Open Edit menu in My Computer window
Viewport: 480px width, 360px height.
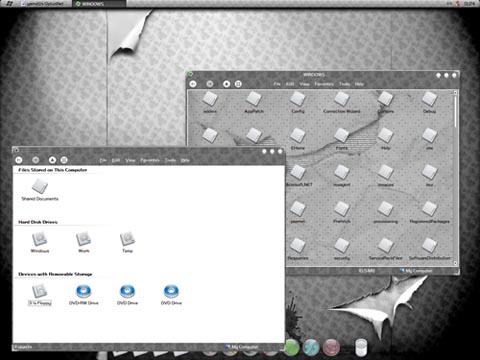pyautogui.click(x=116, y=160)
